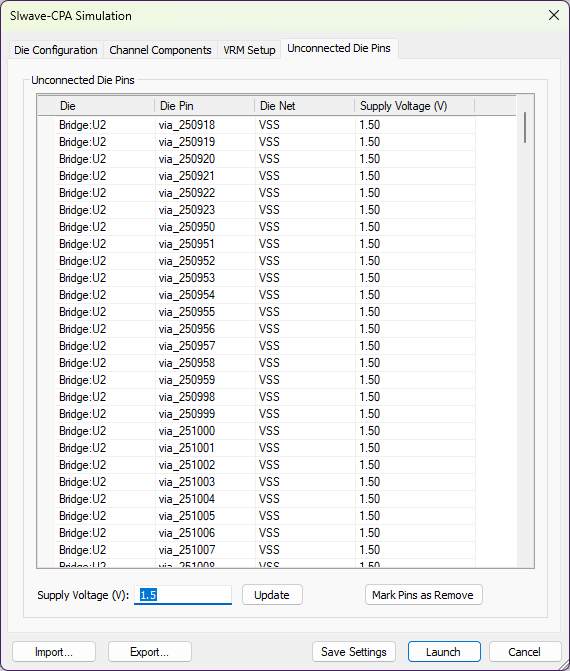Select pin row via_250951
Image resolution: width=570 pixels, height=671 pixels.
pos(265,244)
